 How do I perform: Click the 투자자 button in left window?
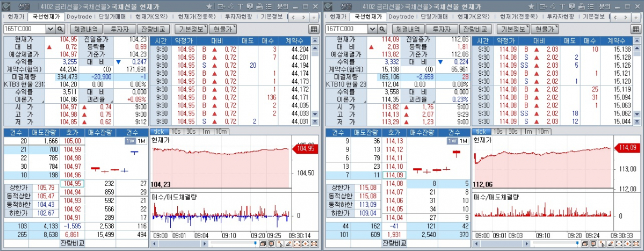tap(120, 29)
